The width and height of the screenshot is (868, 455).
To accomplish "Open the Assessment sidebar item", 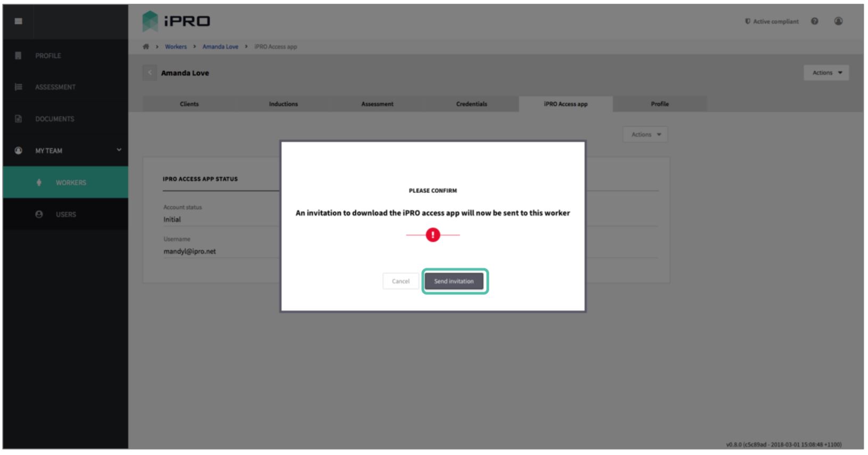I will 65,87.
